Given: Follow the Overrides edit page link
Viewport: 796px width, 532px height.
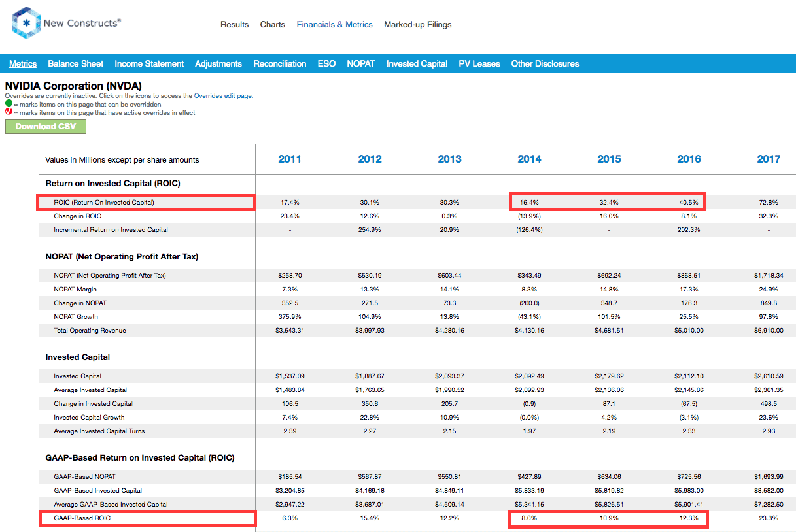Looking at the screenshot, I should click(x=223, y=96).
